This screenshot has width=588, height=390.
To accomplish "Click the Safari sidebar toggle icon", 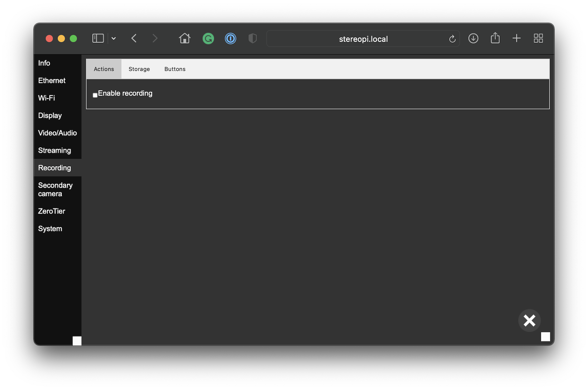I will click(98, 38).
